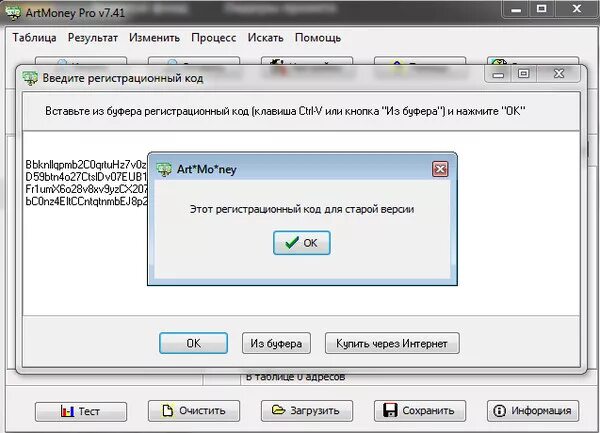Minimize the ArtMoney Pro main window
Screen dimensions: 600x433
515,9
